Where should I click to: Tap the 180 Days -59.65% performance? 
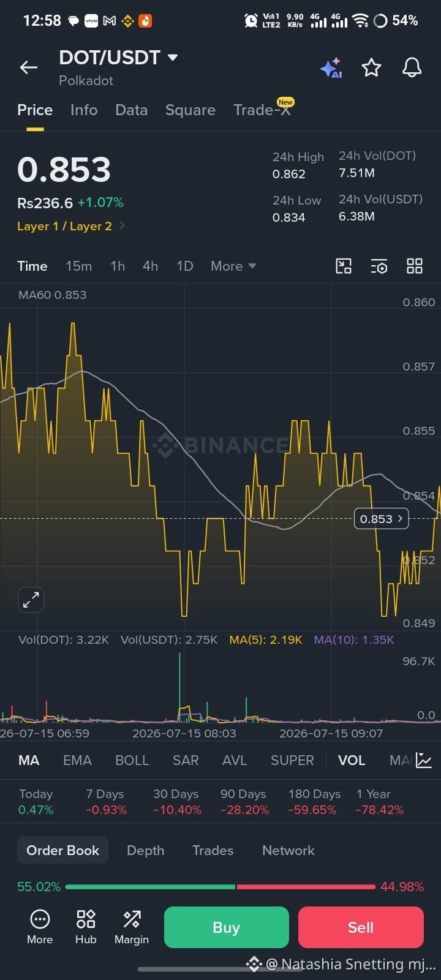tap(314, 802)
